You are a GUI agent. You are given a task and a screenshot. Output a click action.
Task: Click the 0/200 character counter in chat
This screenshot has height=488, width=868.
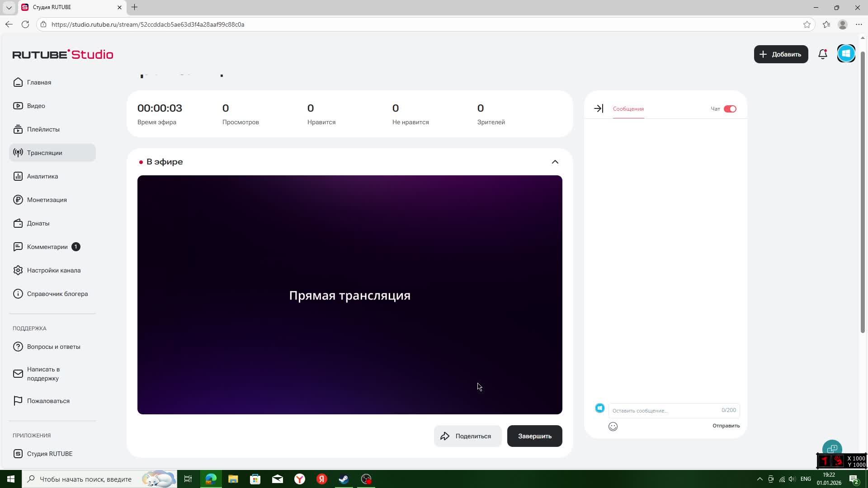click(728, 410)
